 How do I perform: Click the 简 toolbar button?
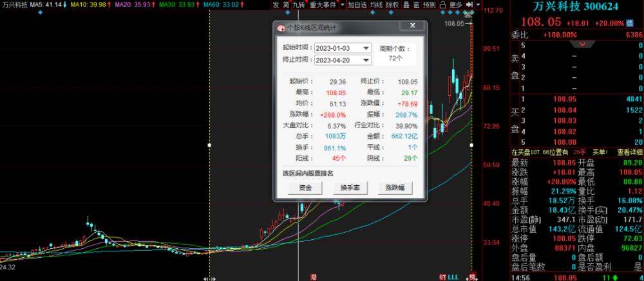(x=285, y=5)
